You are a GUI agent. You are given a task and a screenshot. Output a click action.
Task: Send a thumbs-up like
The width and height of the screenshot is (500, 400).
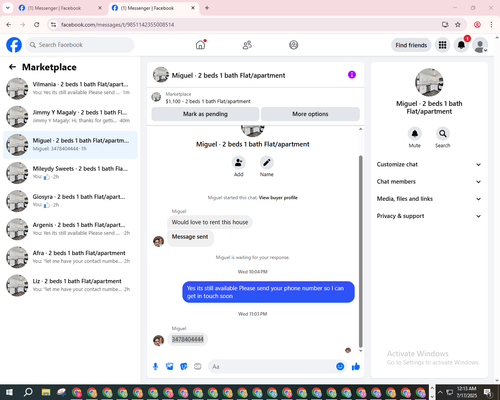coord(356,367)
